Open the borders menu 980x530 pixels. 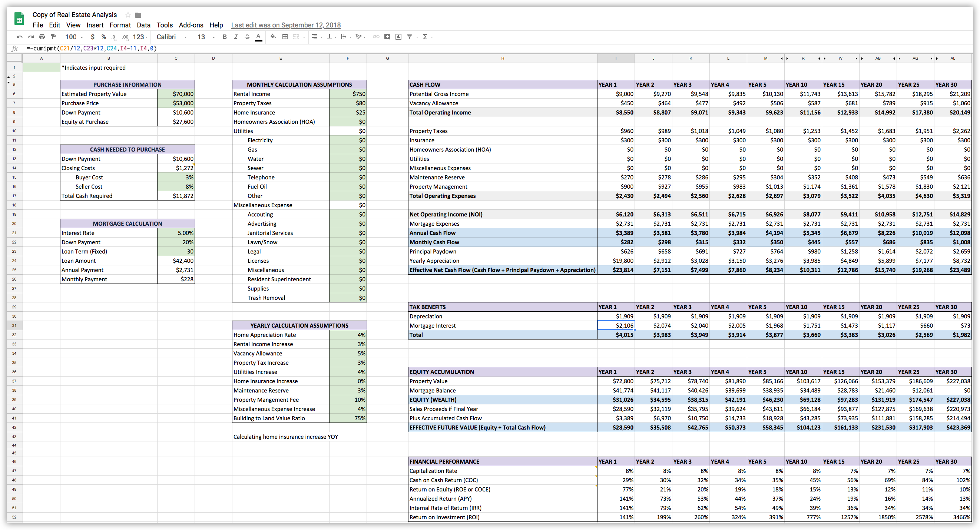(x=285, y=37)
